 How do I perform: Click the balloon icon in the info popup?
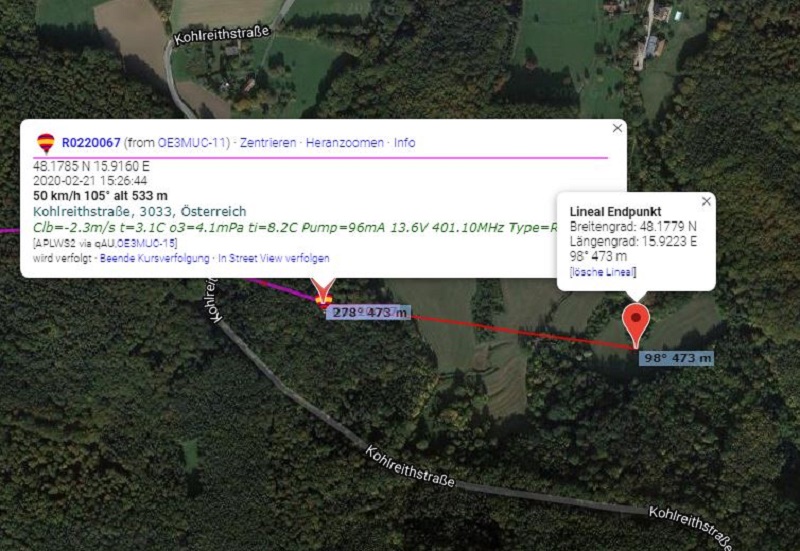click(x=46, y=143)
